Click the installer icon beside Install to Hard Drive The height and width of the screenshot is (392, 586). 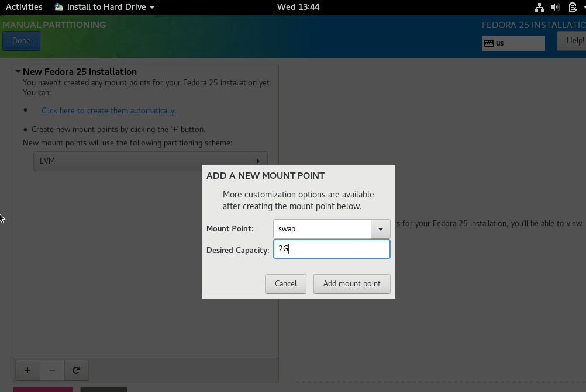pyautogui.click(x=59, y=7)
